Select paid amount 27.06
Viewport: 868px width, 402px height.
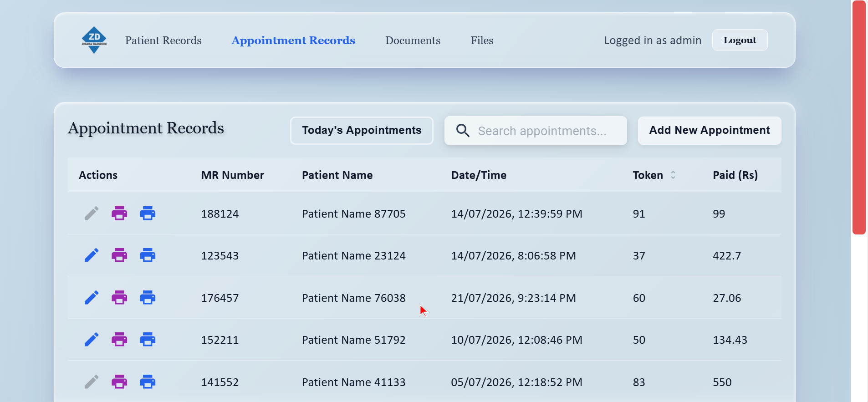pyautogui.click(x=727, y=298)
